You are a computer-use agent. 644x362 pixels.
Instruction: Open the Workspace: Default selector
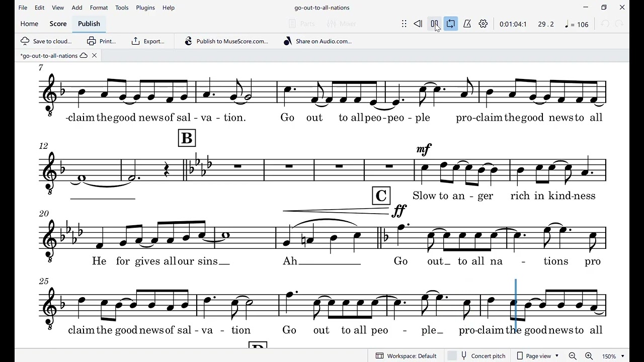[407, 356]
